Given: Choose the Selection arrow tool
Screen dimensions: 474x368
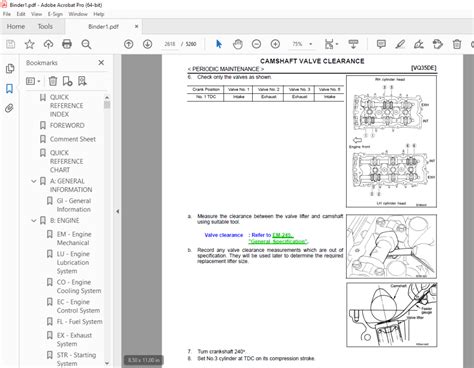Looking at the screenshot, I should (219, 44).
